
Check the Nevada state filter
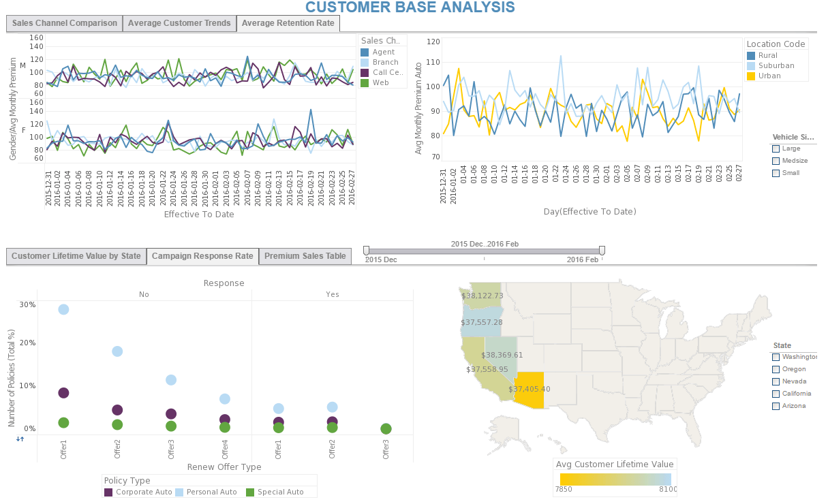[776, 381]
